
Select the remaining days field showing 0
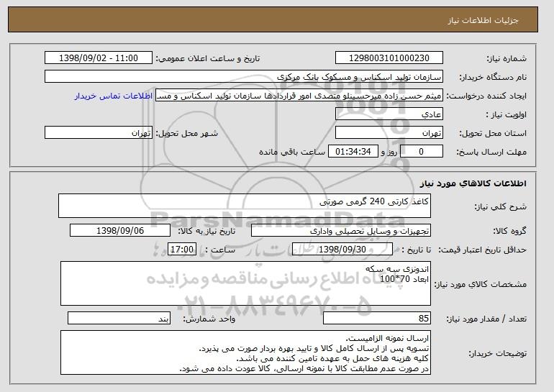421,152
